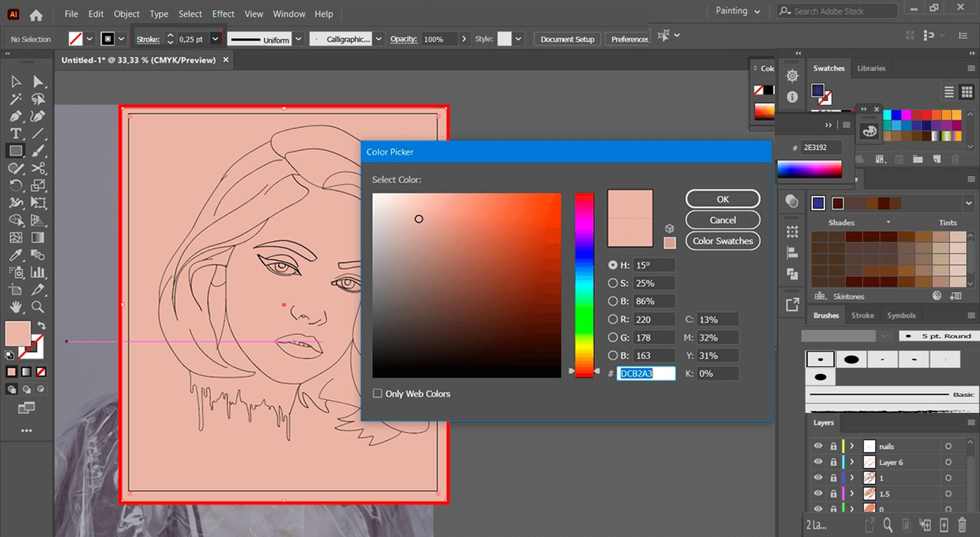
Task: Select the Column Graph tool
Action: tap(38, 273)
